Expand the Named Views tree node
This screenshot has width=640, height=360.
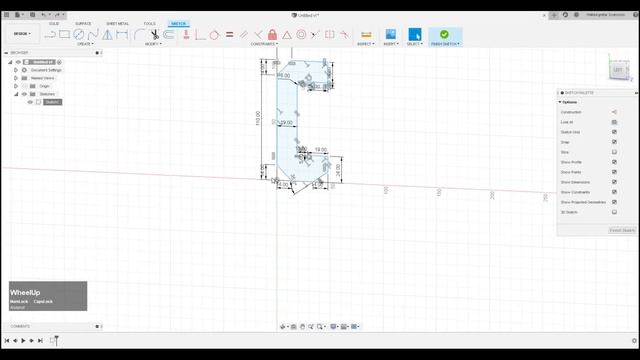pyautogui.click(x=16, y=78)
